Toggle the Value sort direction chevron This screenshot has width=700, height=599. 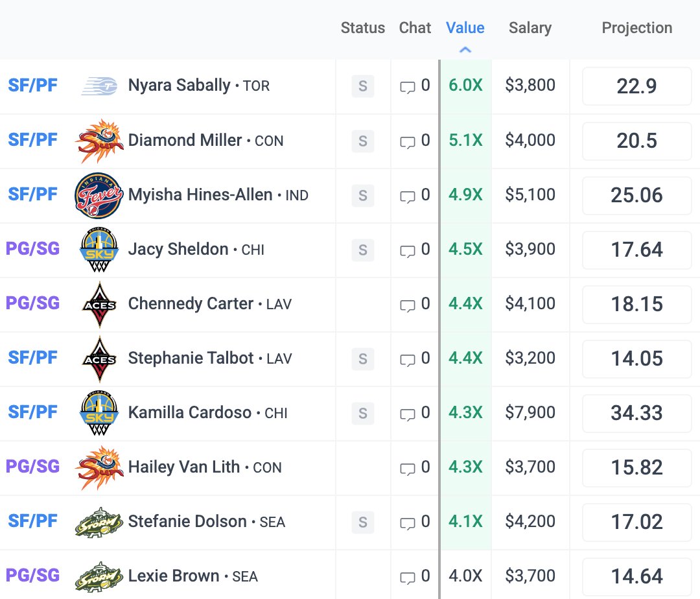[465, 49]
